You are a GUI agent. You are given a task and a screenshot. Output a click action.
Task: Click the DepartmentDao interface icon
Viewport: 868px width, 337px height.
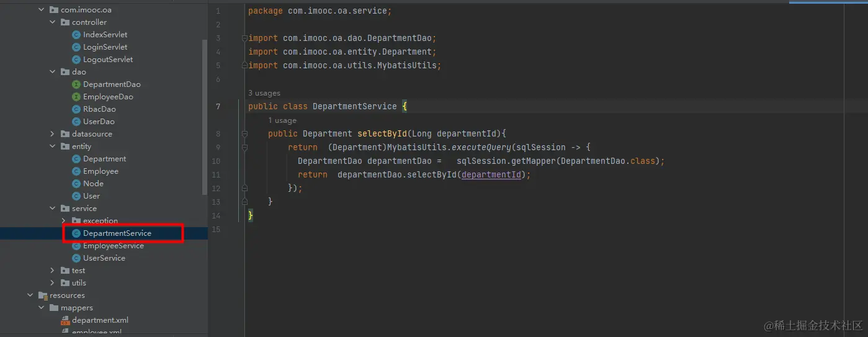pyautogui.click(x=76, y=84)
